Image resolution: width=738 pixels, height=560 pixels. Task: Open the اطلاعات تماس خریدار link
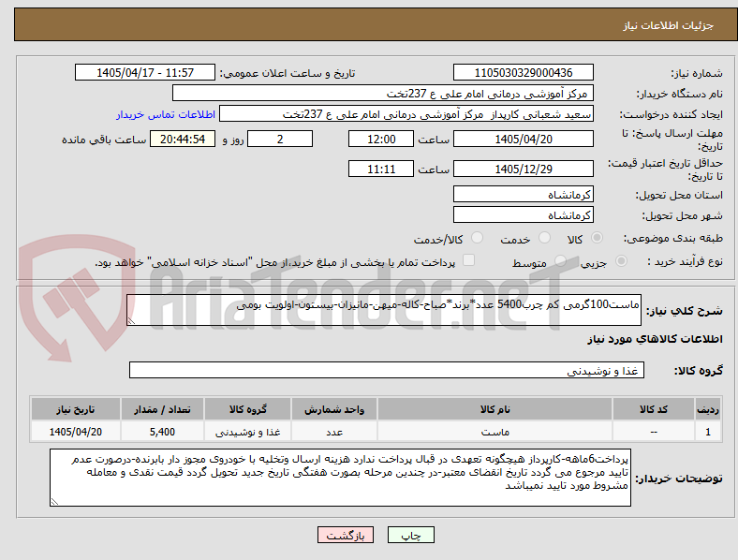tap(166, 114)
